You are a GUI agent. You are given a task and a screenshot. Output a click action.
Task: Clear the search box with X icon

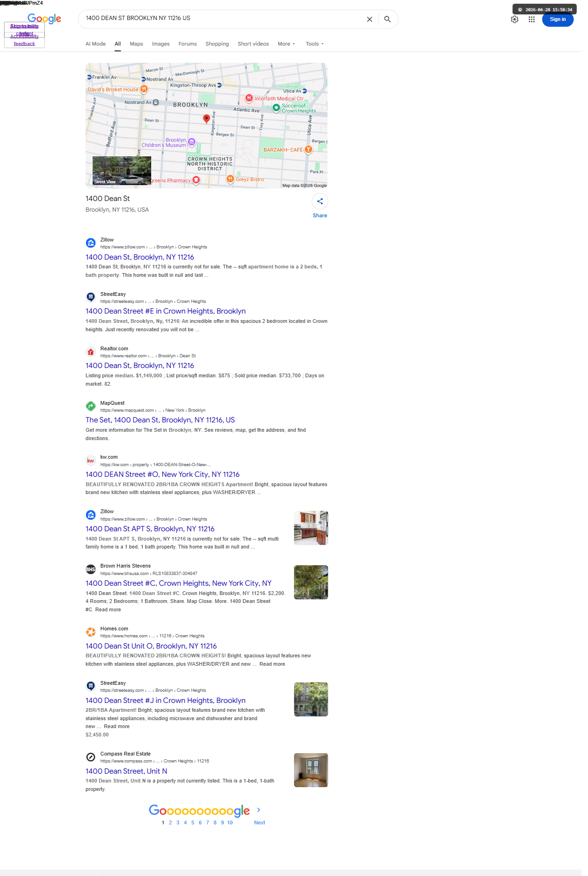pos(369,20)
